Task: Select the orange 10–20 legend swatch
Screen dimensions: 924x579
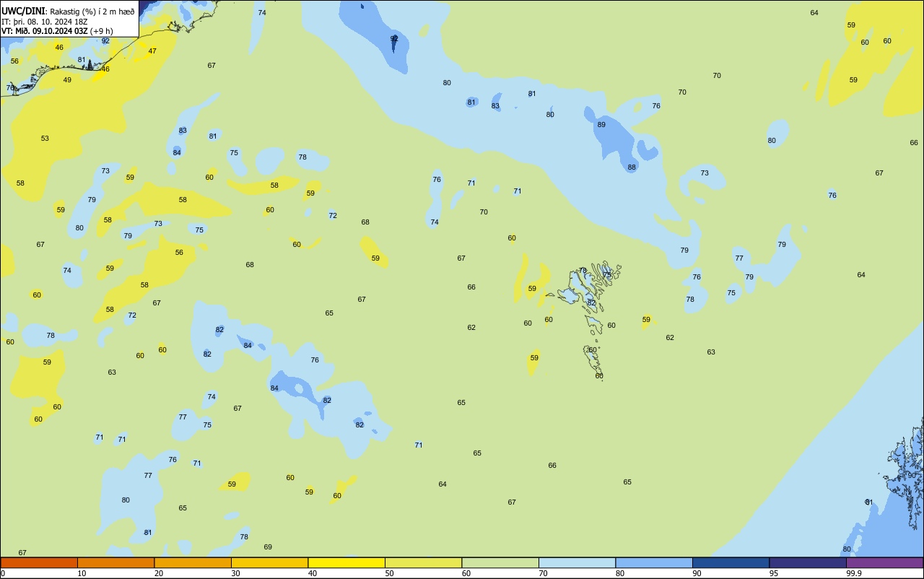Action: click(x=115, y=562)
